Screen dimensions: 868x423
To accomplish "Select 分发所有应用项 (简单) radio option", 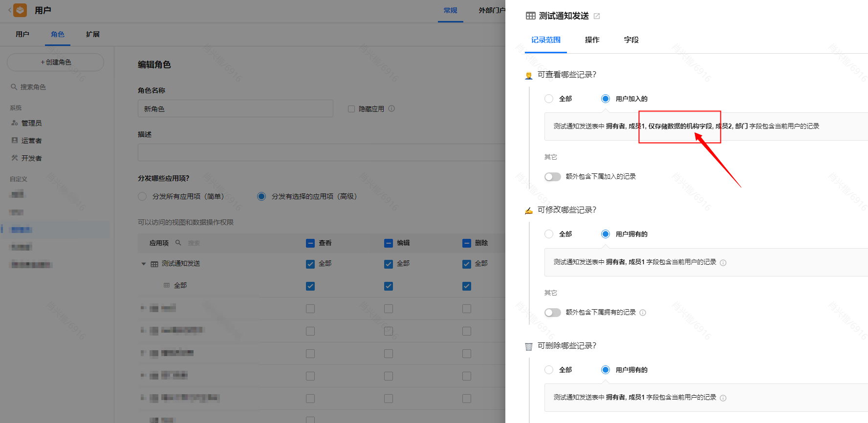I will click(x=142, y=196).
